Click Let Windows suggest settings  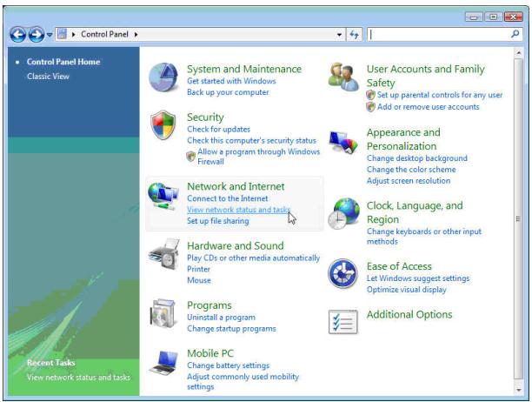coord(418,278)
